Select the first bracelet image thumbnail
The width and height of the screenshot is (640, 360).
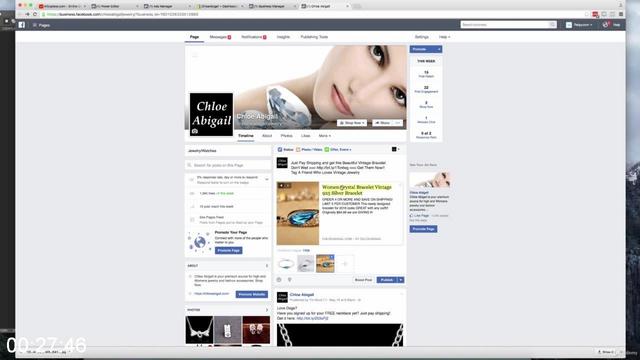point(286,264)
